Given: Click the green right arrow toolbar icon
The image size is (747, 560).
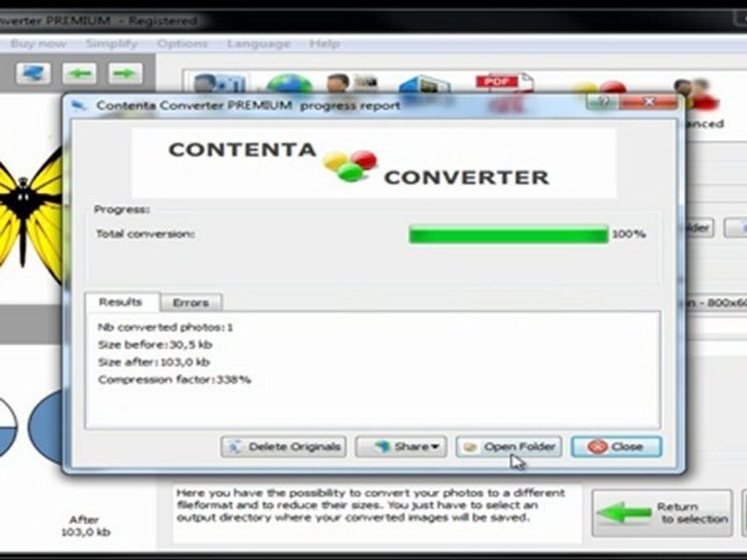Looking at the screenshot, I should coord(124,73).
